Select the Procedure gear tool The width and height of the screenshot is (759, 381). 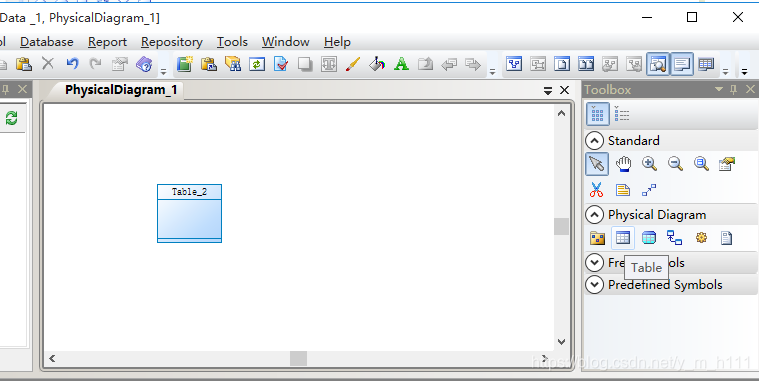point(701,238)
